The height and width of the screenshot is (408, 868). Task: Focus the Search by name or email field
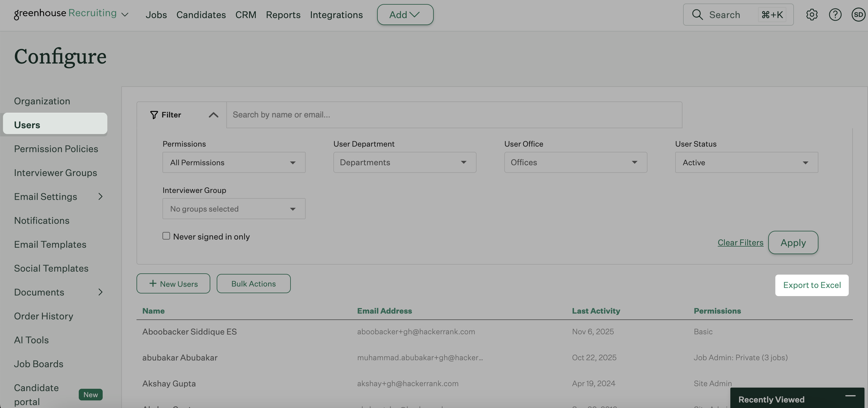click(x=454, y=115)
